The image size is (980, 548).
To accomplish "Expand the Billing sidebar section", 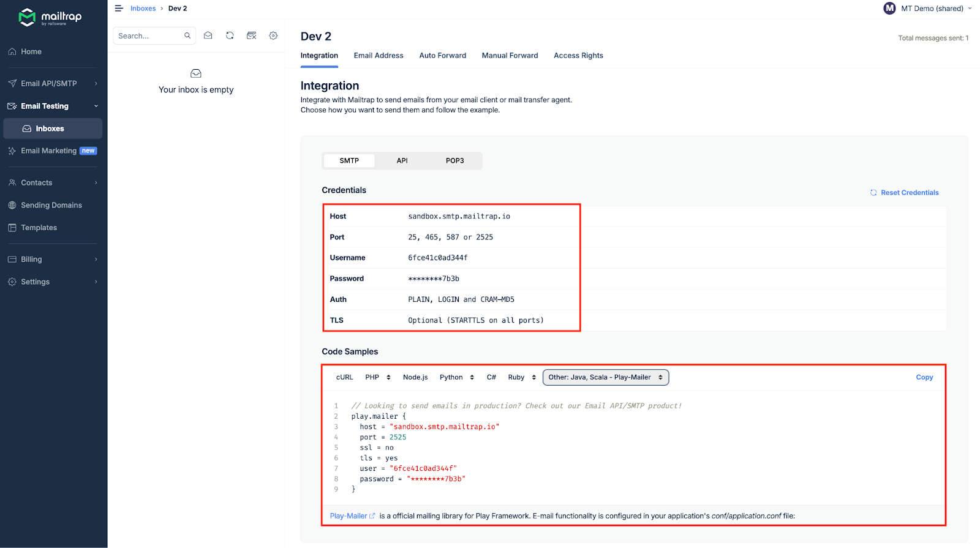I will tap(53, 260).
